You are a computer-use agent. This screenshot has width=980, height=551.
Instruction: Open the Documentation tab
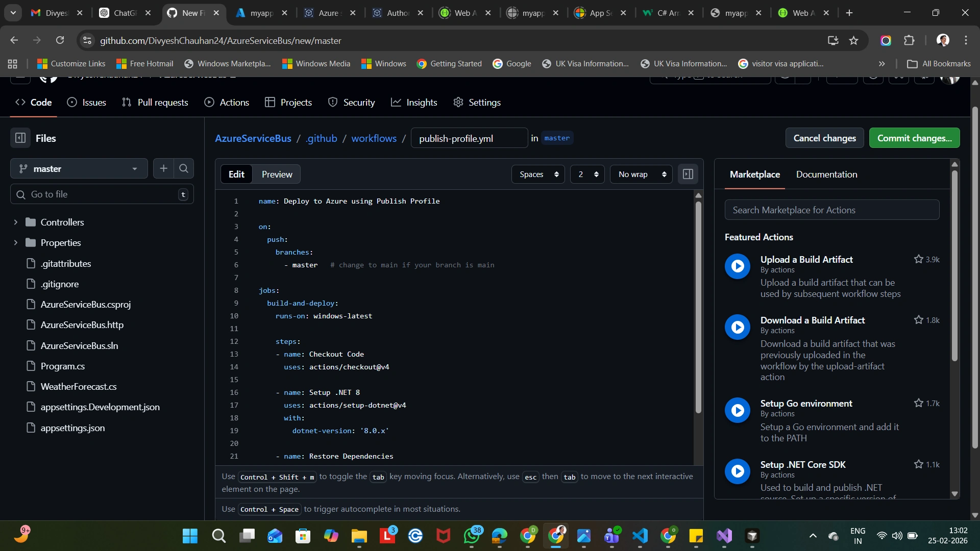(827, 174)
